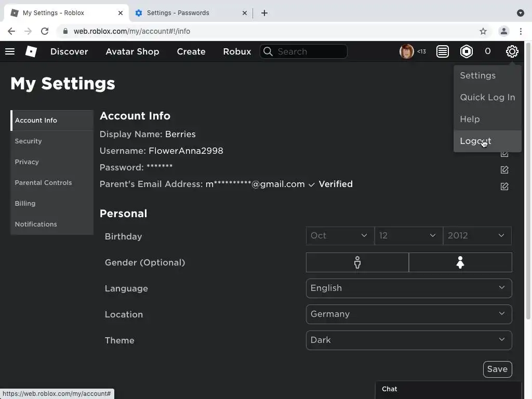Select Logout from the gear menu

pos(487,141)
